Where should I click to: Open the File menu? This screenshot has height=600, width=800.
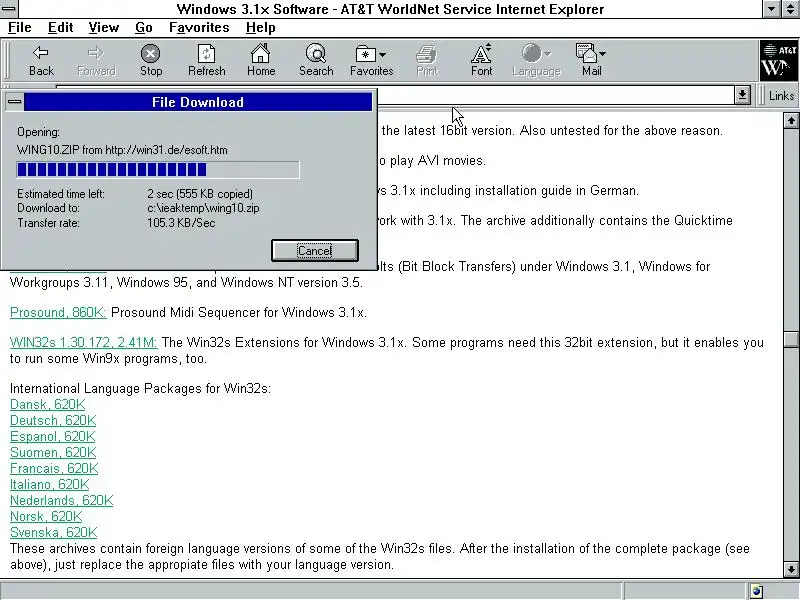point(19,28)
